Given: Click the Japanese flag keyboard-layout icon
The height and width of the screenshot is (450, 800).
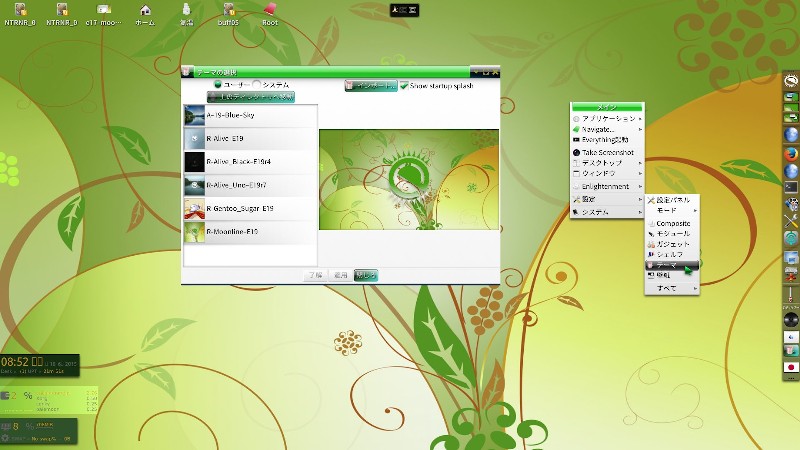Looking at the screenshot, I should click(791, 367).
